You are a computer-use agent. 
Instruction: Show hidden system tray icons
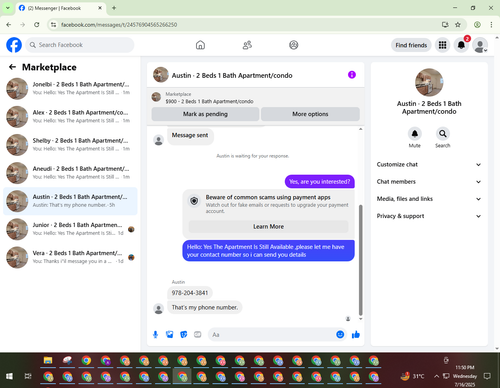click(436, 376)
